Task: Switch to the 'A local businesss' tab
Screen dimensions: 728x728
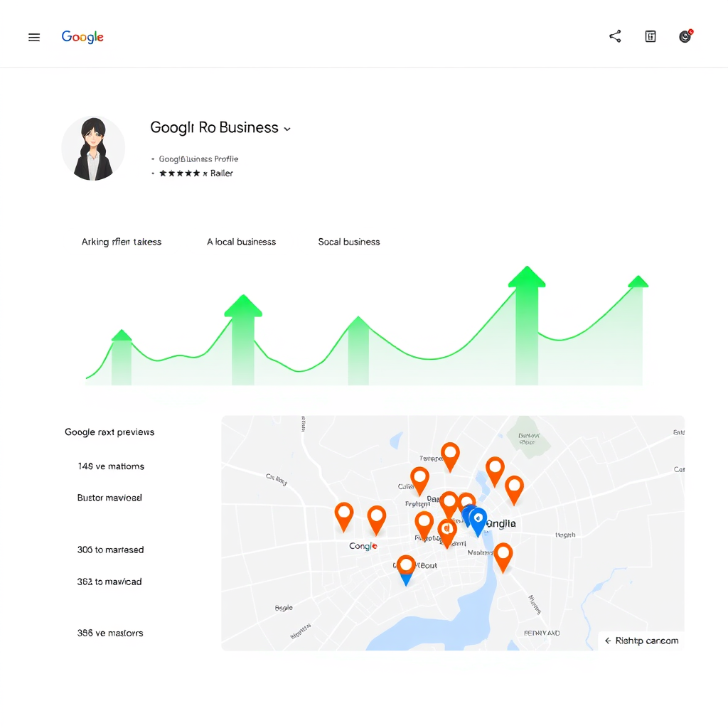Action: 241,242
